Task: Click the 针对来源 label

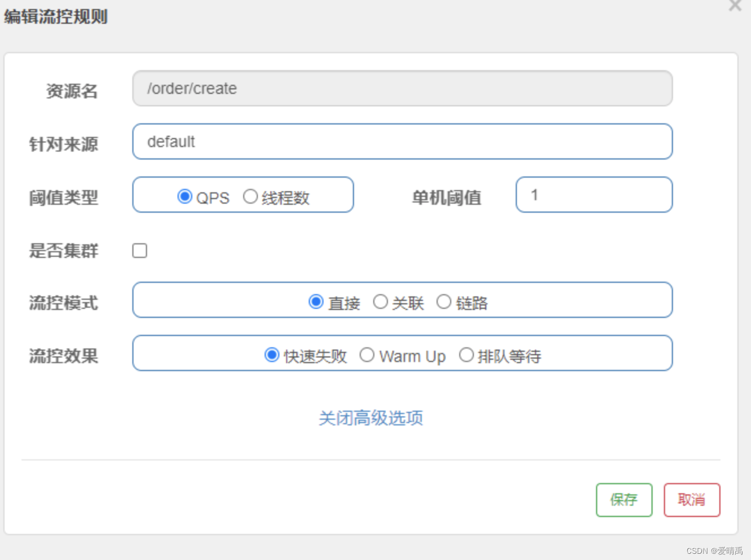Action: pyautogui.click(x=63, y=144)
